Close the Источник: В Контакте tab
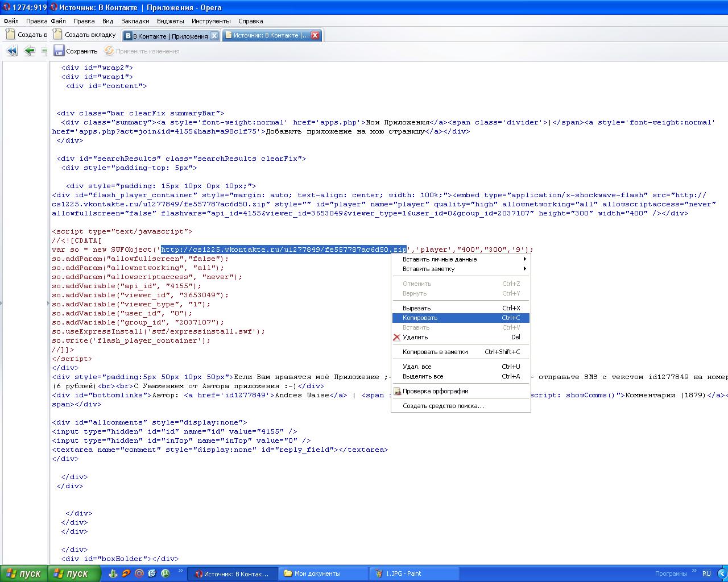 tap(315, 35)
